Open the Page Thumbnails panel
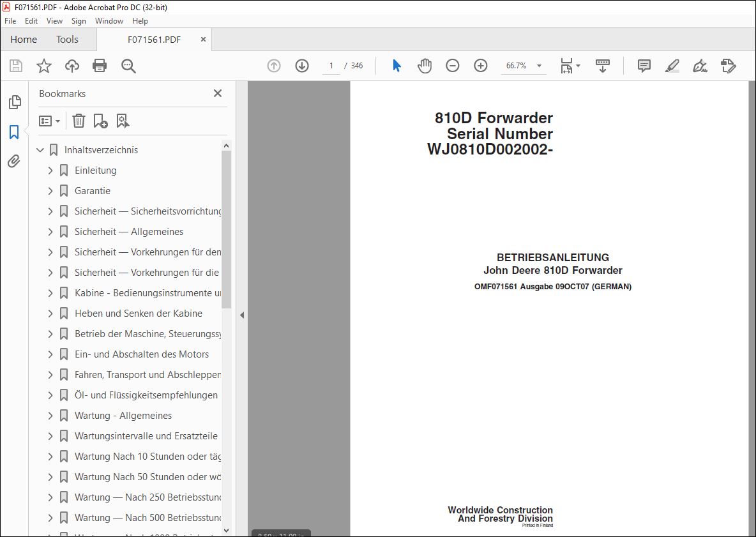This screenshot has width=756, height=537. pyautogui.click(x=15, y=102)
